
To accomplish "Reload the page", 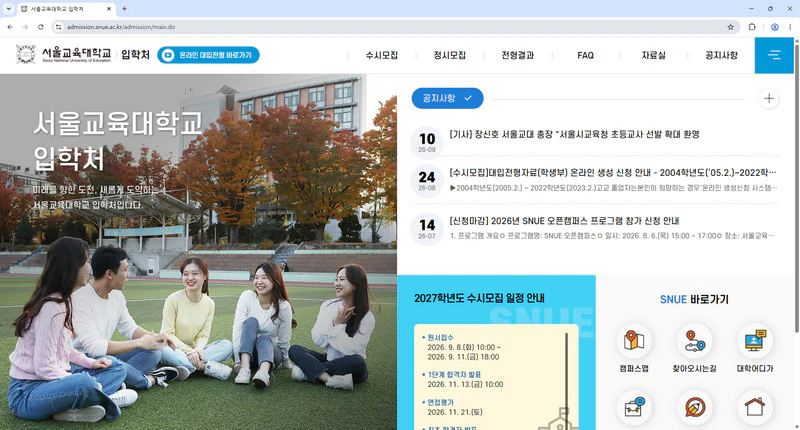I will pyautogui.click(x=41, y=27).
